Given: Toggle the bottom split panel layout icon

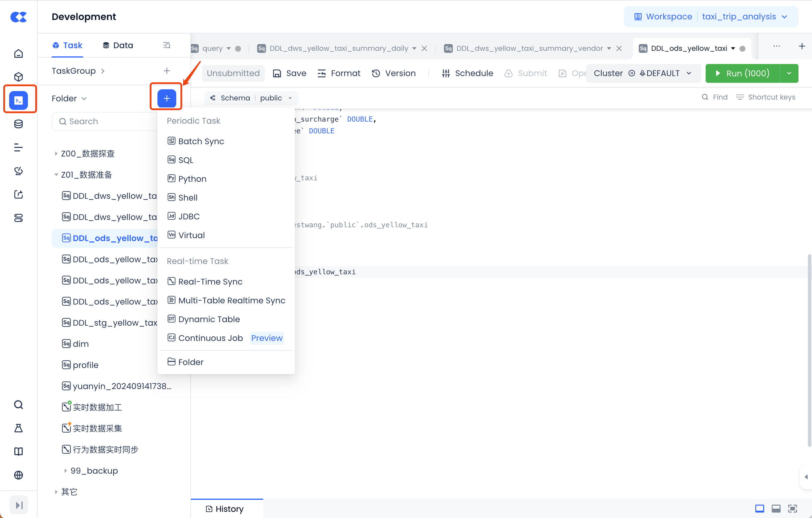Looking at the screenshot, I should 776,508.
